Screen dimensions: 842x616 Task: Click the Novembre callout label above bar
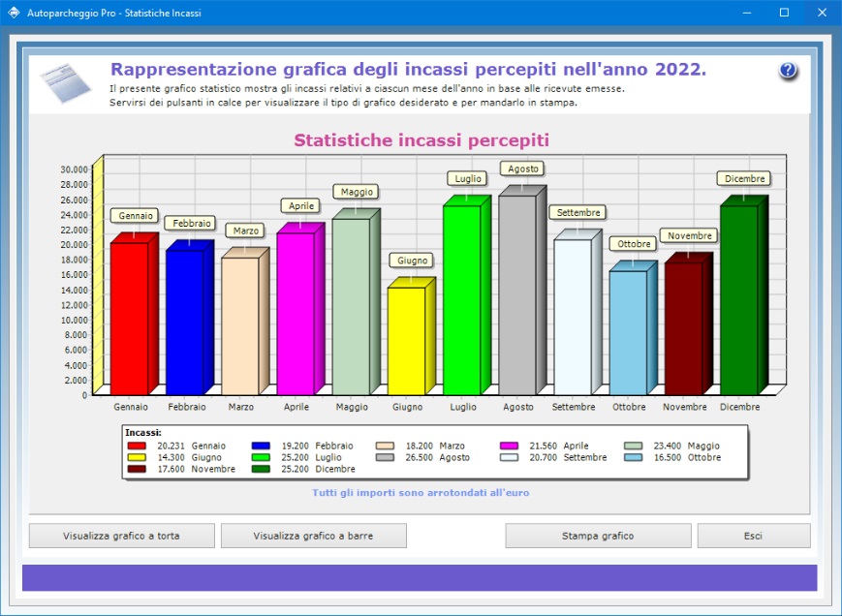click(690, 235)
